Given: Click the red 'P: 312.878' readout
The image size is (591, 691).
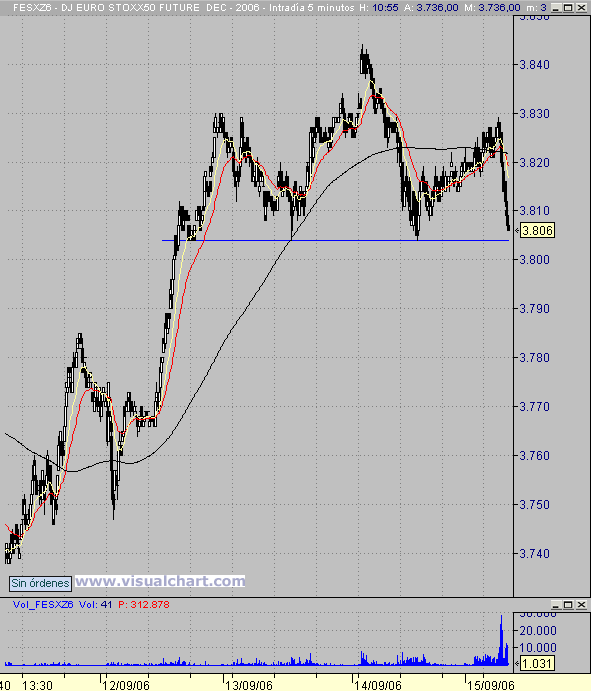Looking at the screenshot, I should point(144,605).
